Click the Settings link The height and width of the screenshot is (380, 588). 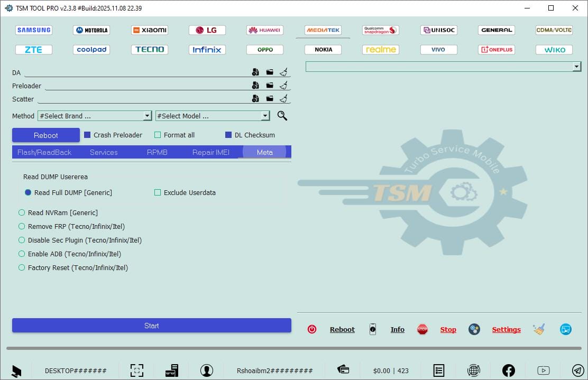[506, 329]
